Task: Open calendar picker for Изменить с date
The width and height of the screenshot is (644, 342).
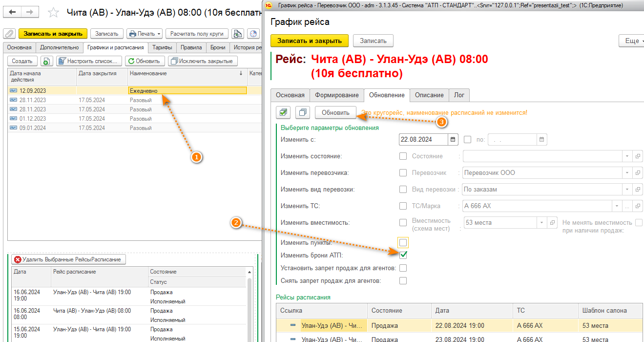Action: [453, 140]
